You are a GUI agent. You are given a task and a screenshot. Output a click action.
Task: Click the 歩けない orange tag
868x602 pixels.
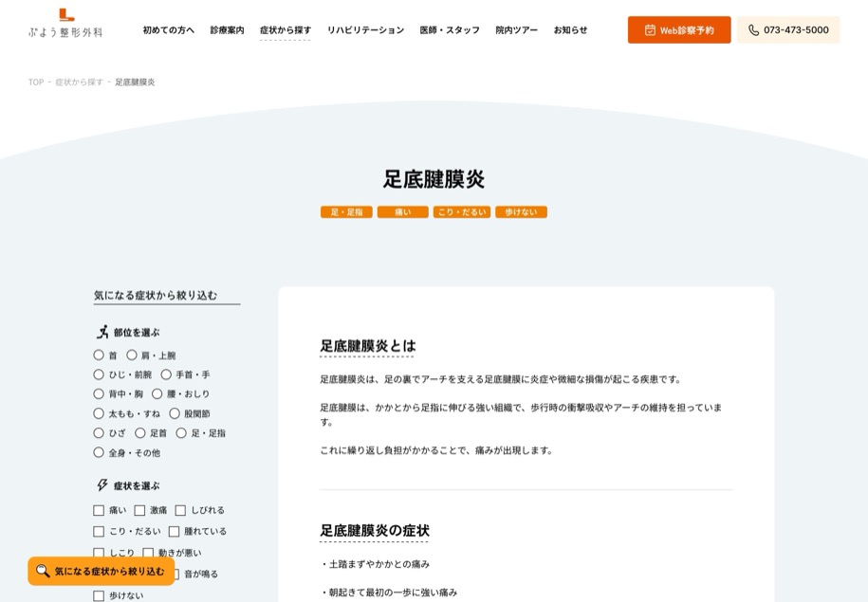(x=521, y=212)
